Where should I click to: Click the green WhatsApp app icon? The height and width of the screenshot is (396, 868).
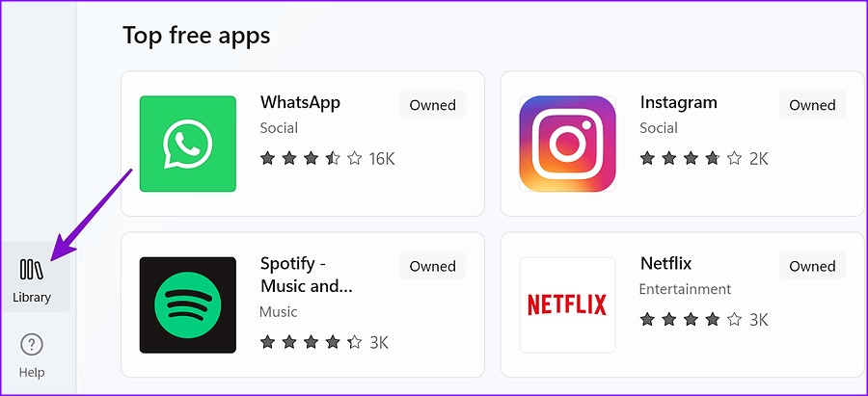(188, 144)
